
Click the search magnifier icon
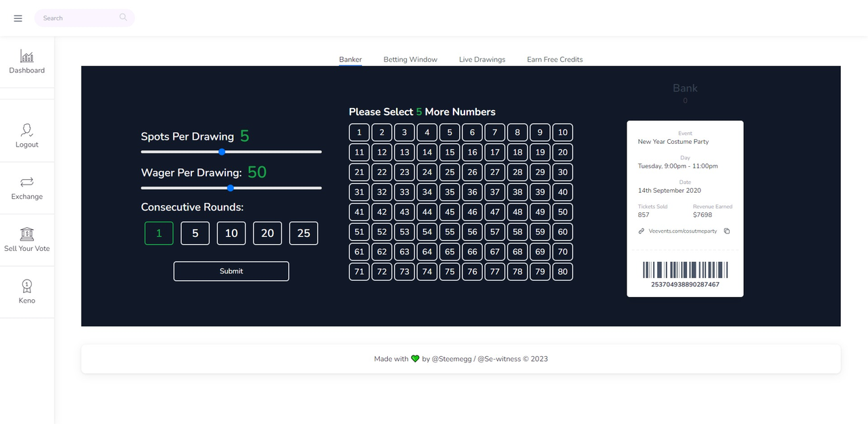click(123, 18)
